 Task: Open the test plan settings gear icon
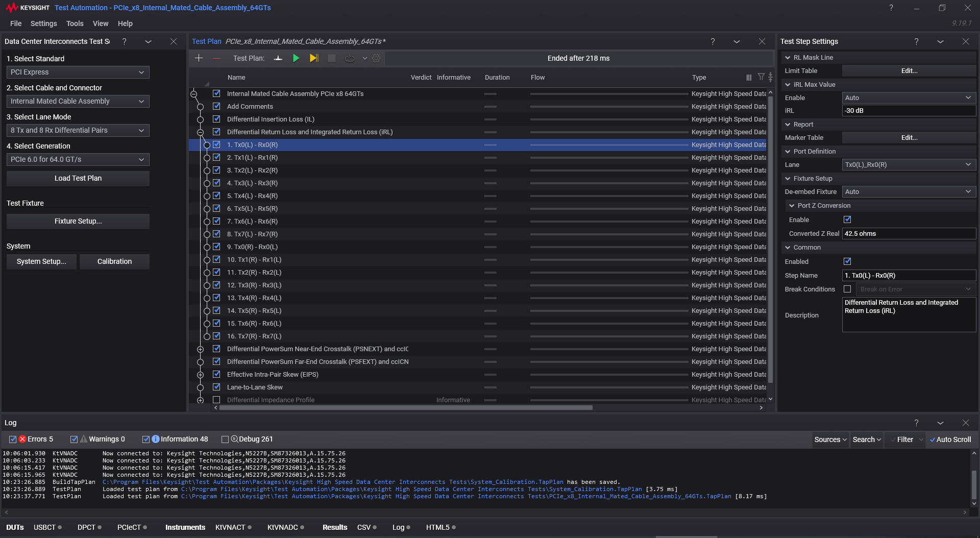(376, 58)
